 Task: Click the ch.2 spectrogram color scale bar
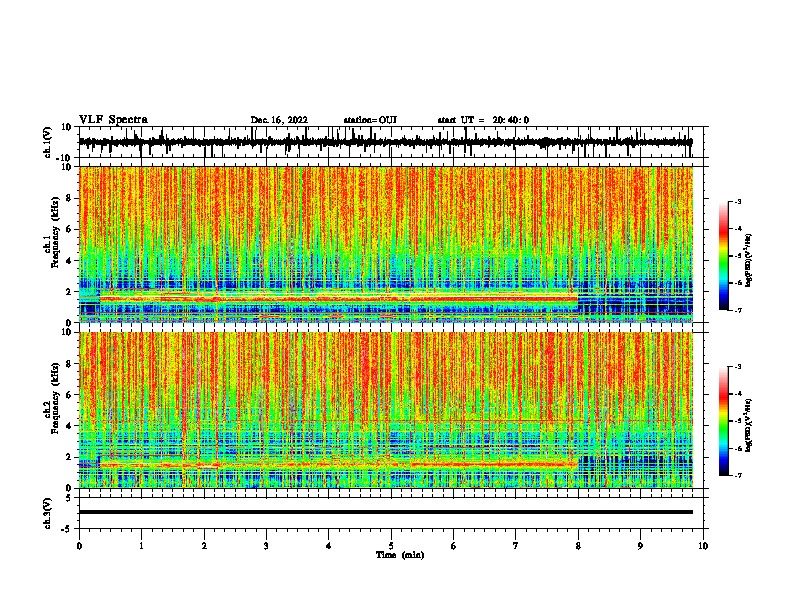pos(723,421)
